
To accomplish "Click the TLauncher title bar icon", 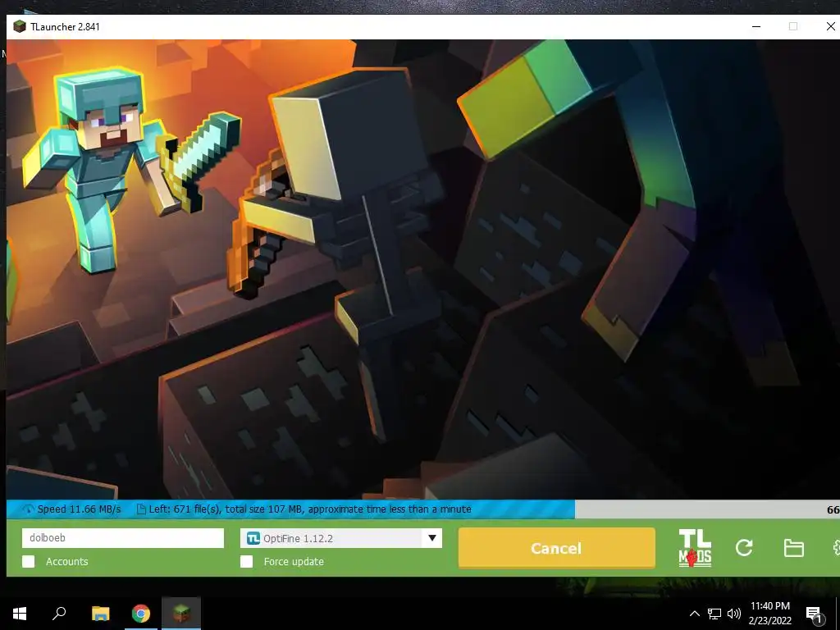I will (x=20, y=26).
